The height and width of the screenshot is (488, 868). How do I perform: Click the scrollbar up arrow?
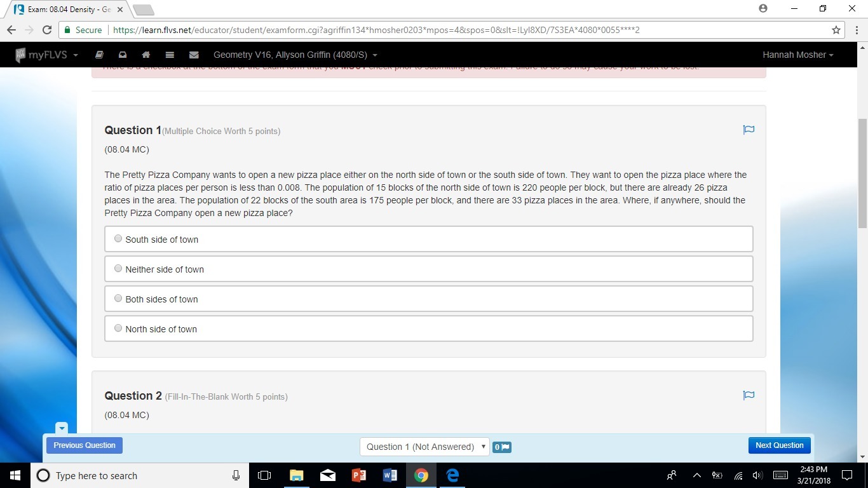pyautogui.click(x=862, y=47)
